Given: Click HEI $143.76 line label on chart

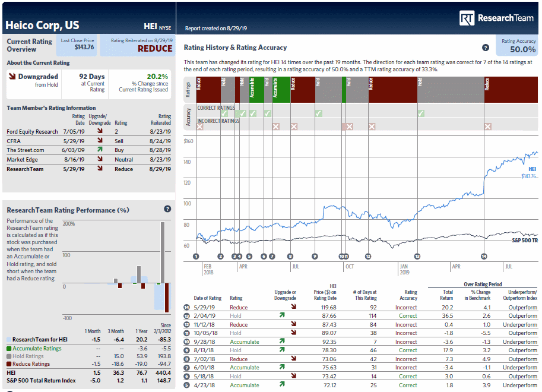Looking at the screenshot, I should click(x=529, y=173).
